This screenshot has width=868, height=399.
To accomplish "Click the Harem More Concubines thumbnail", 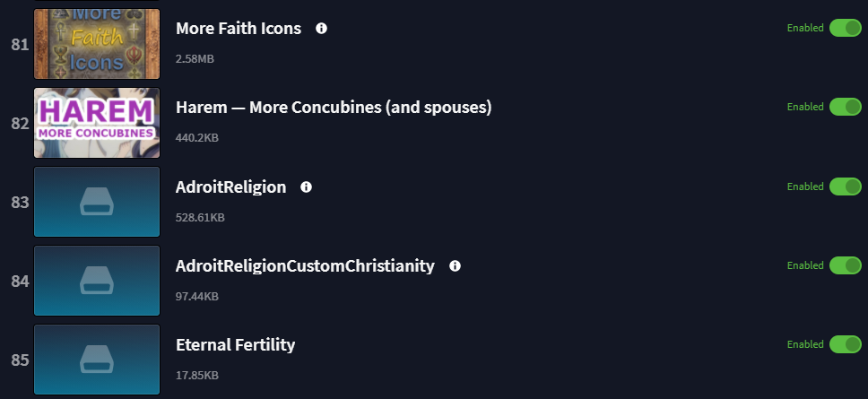I will click(97, 123).
